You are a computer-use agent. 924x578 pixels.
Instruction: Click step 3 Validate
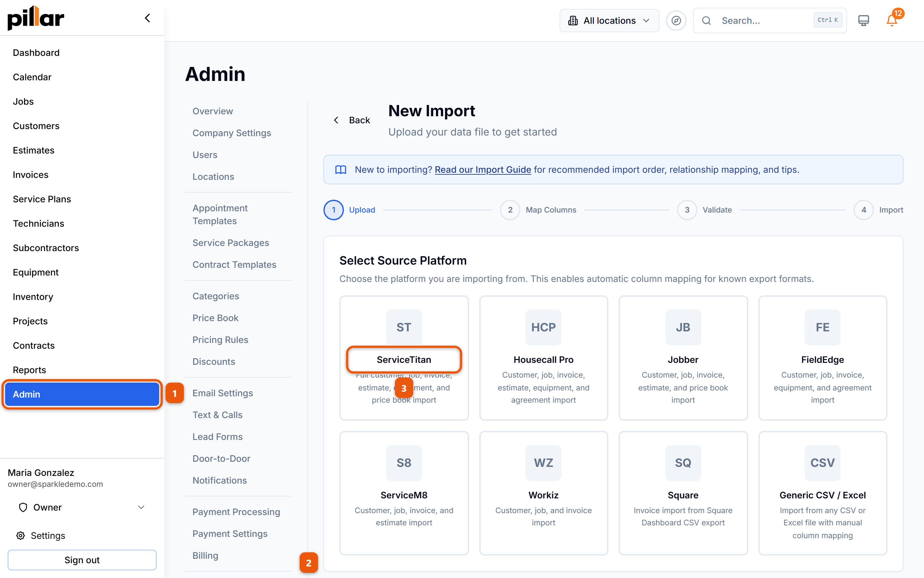[x=705, y=210]
